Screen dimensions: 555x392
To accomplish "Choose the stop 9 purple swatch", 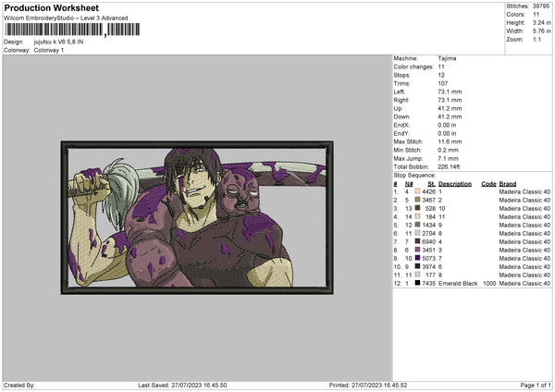I will click(418, 258).
